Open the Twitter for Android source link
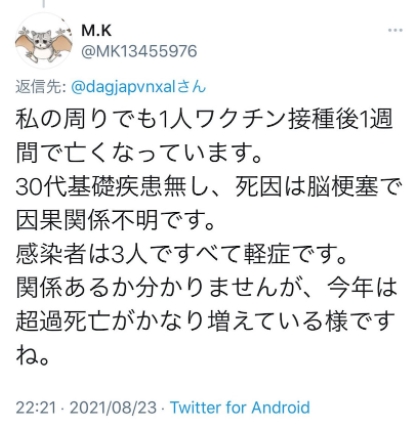Viewport: 415px width, 427px height. pos(240,407)
